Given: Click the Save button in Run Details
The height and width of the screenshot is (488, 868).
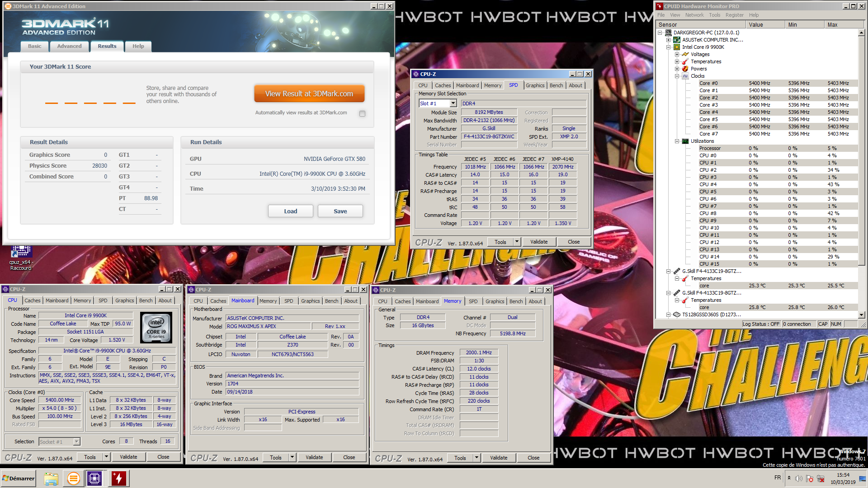Looking at the screenshot, I should click(x=340, y=211).
